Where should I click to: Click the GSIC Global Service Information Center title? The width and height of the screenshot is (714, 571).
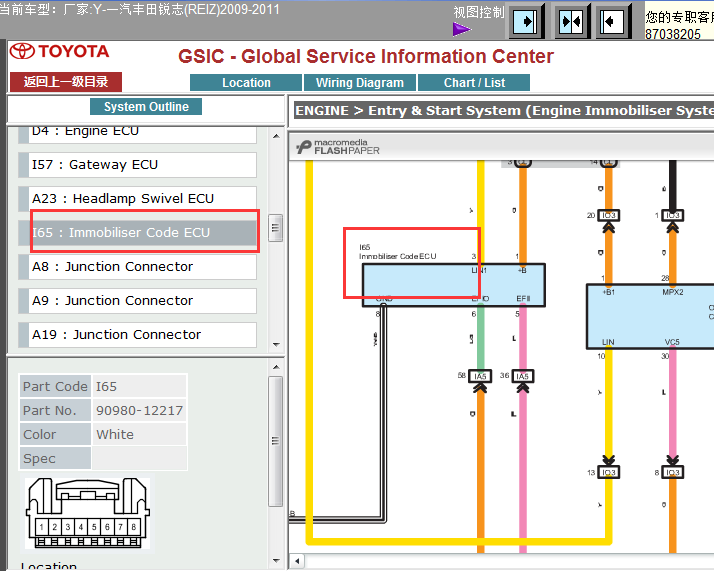[x=366, y=56]
